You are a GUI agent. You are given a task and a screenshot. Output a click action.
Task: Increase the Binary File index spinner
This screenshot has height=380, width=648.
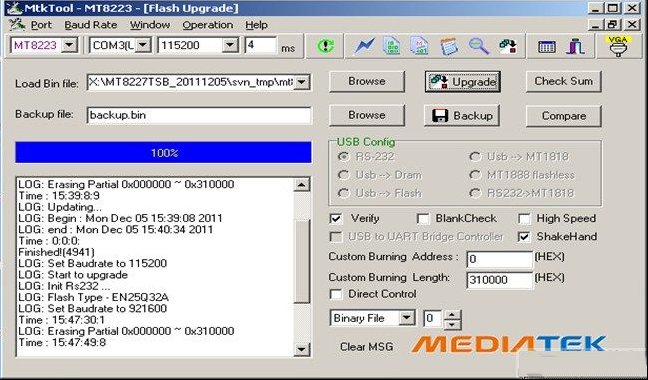pos(453,314)
